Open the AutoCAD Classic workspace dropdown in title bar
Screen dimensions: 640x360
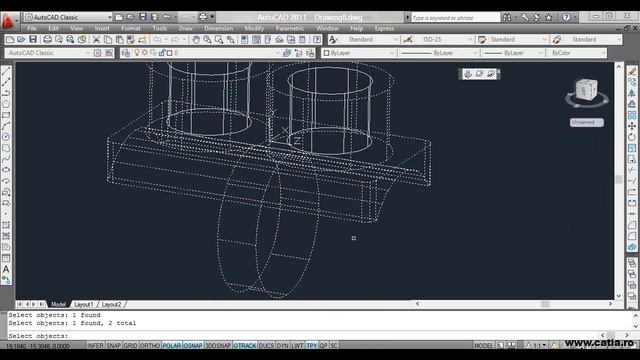click(68, 17)
